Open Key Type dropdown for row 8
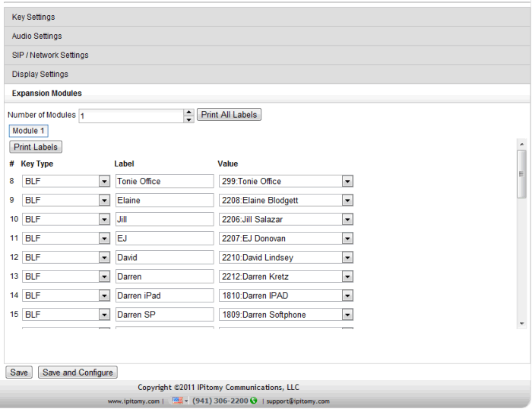Image resolution: width=532 pixels, height=409 pixels. point(66,181)
